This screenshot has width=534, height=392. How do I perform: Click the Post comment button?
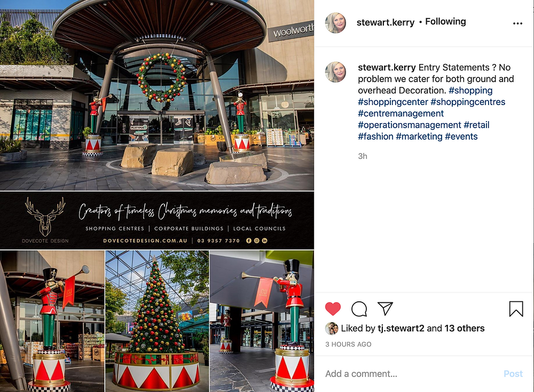click(x=513, y=374)
